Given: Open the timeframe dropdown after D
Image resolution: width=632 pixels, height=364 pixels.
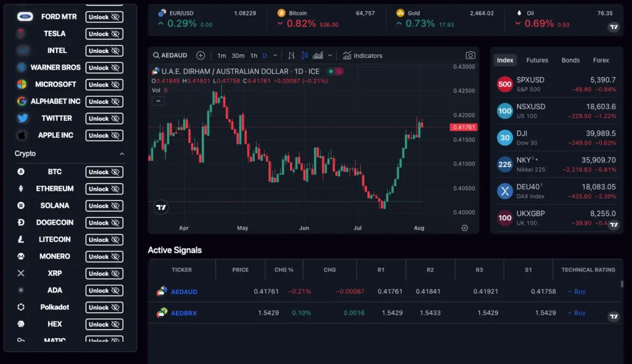Looking at the screenshot, I should [x=275, y=56].
